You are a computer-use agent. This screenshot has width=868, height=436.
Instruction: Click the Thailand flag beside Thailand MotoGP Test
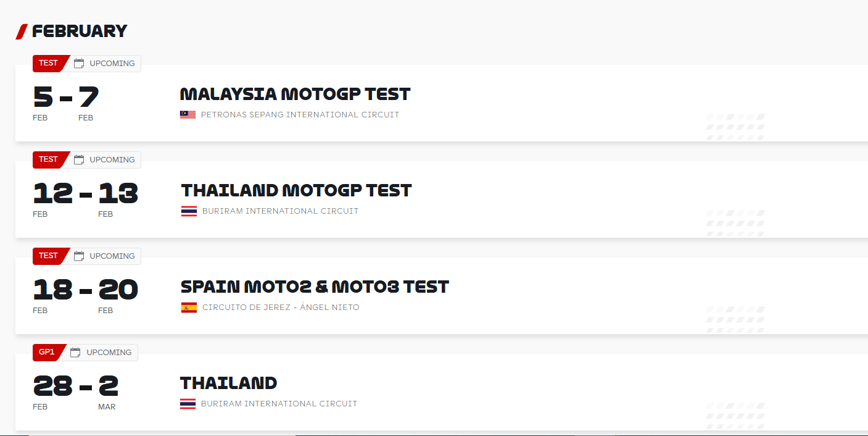pyautogui.click(x=189, y=211)
